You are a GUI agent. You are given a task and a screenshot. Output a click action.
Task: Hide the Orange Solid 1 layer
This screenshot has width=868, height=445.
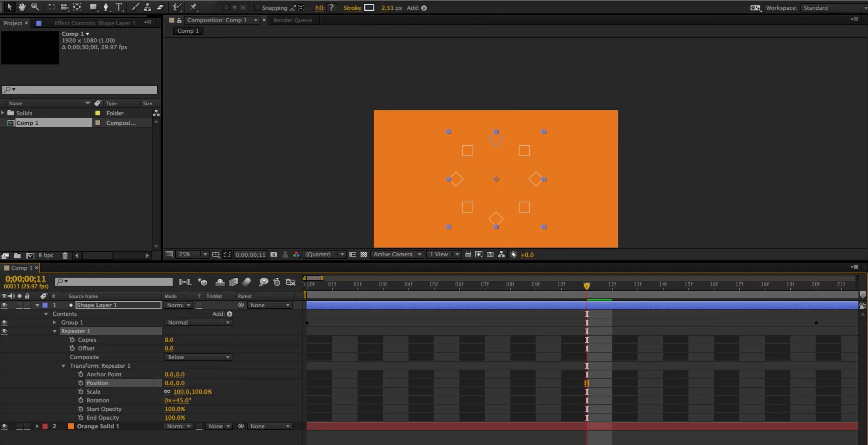pos(4,426)
